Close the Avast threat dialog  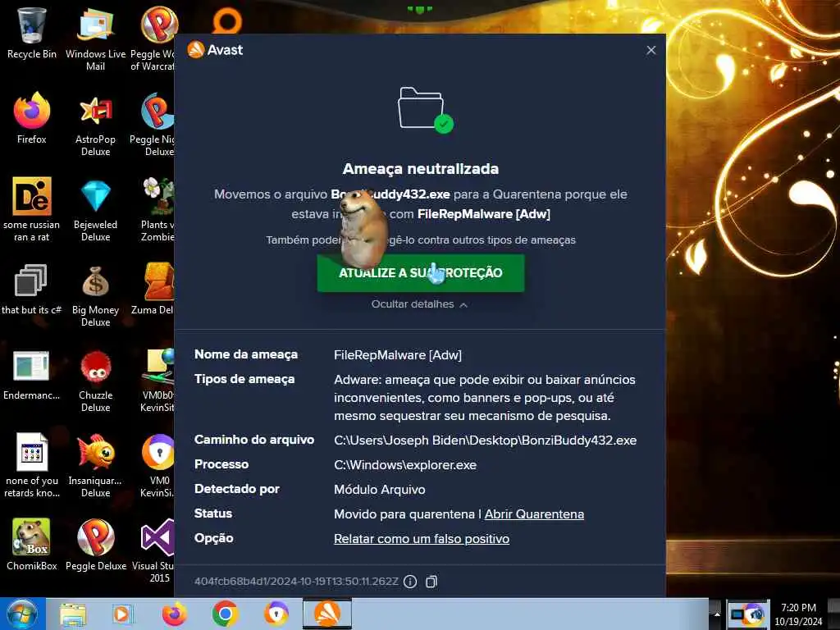coord(651,50)
